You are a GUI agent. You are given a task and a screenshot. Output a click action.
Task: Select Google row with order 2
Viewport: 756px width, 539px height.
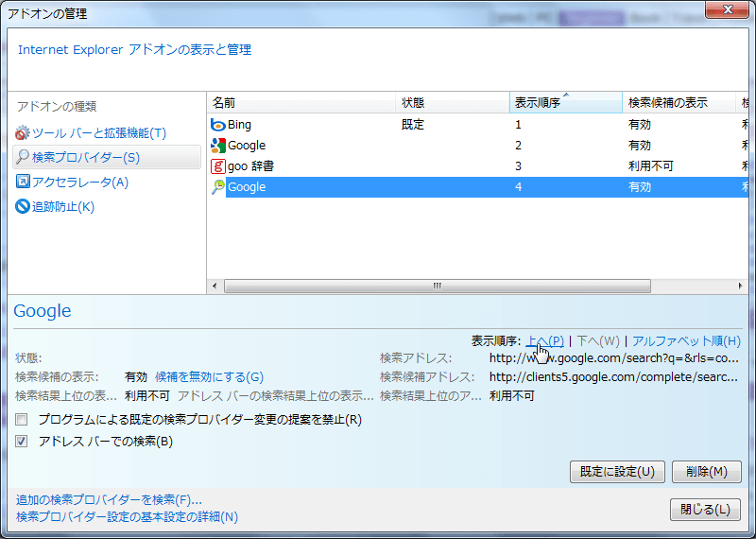pyautogui.click(x=478, y=146)
